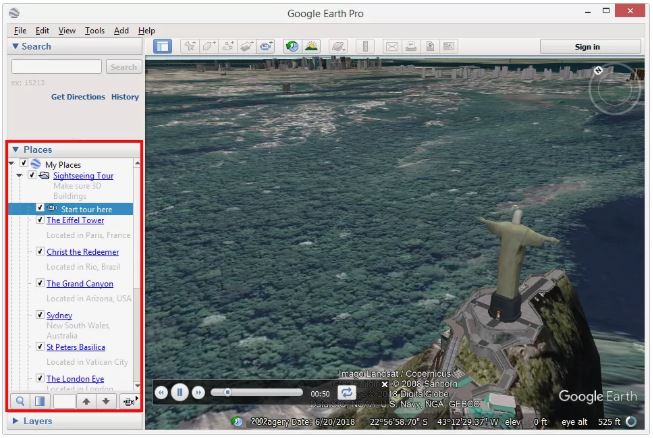653x438 pixels.
Task: Uncheck The London Eye checkbox
Action: point(40,378)
